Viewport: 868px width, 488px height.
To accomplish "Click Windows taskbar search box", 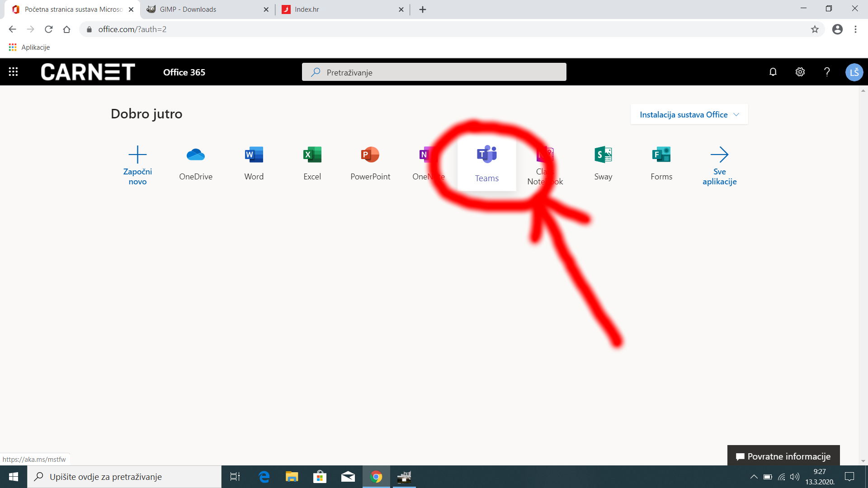I will (x=124, y=477).
